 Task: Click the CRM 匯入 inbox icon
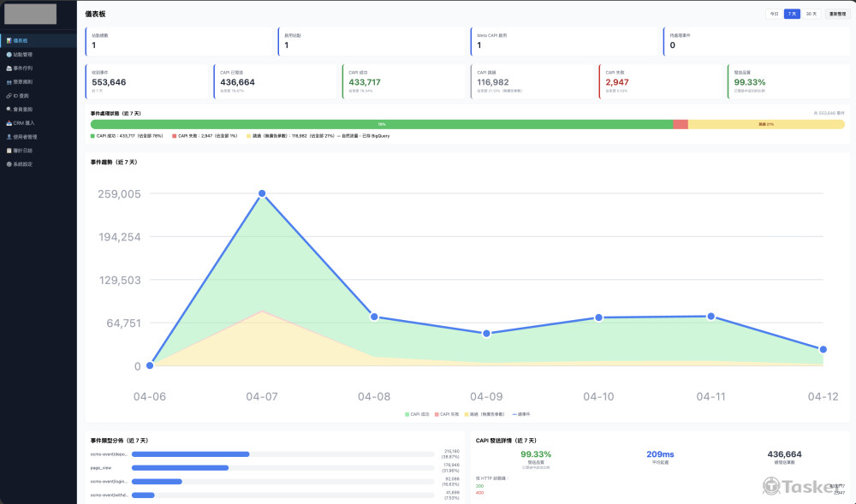click(9, 122)
